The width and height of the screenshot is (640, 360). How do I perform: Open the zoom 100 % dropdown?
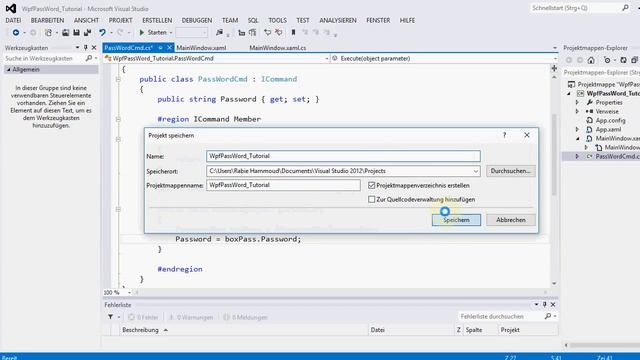(x=129, y=292)
